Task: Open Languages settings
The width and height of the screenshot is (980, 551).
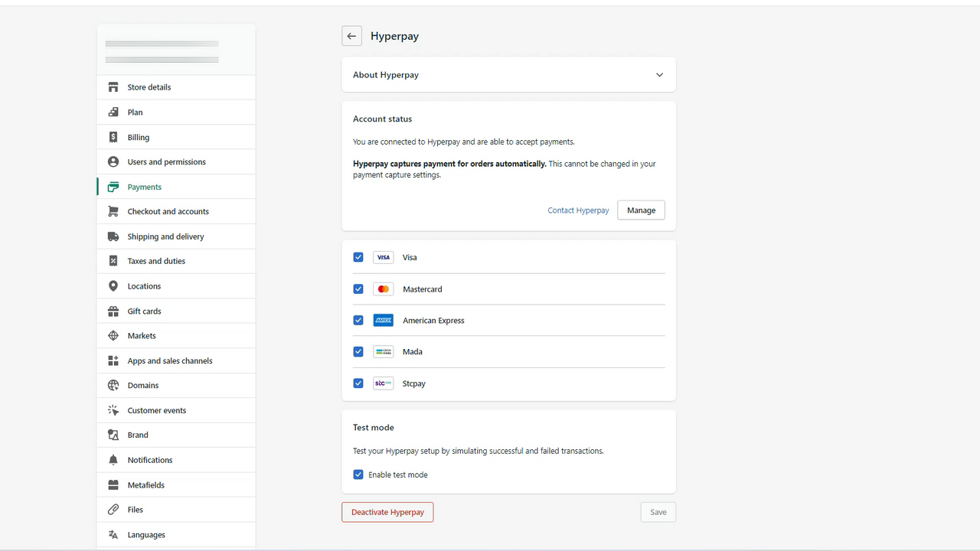Action: pyautogui.click(x=176, y=534)
